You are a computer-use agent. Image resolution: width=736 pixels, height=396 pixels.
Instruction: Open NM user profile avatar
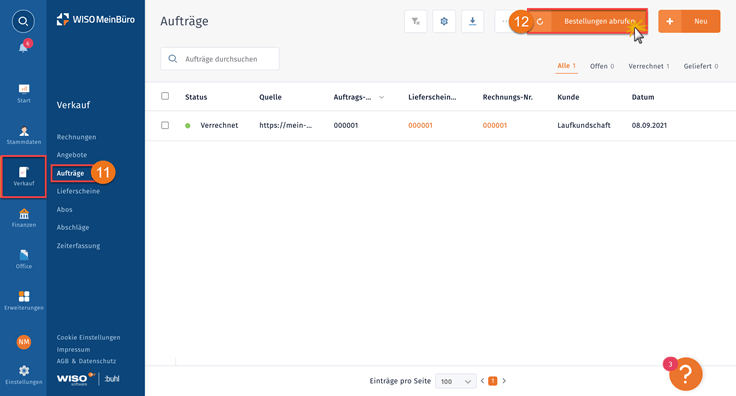23,342
